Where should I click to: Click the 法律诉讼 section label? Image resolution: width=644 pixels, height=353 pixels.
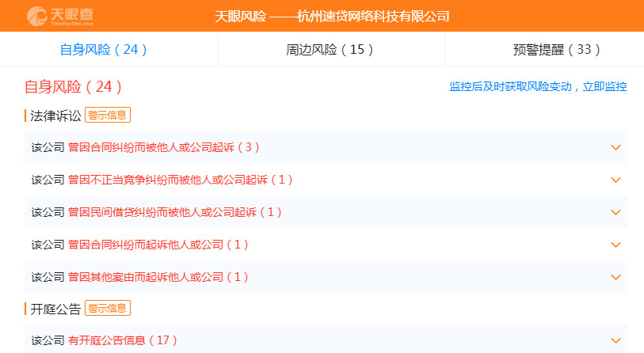click(x=55, y=116)
